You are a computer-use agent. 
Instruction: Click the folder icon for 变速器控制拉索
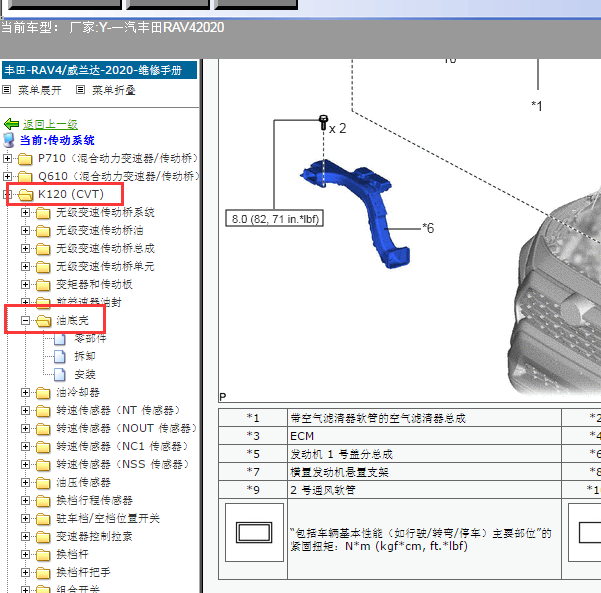click(43, 537)
